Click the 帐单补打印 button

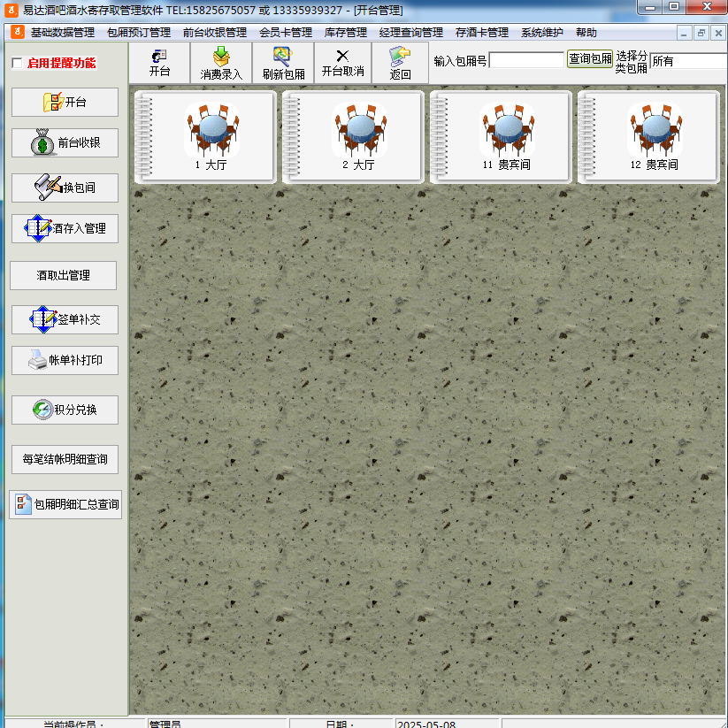coord(65,360)
